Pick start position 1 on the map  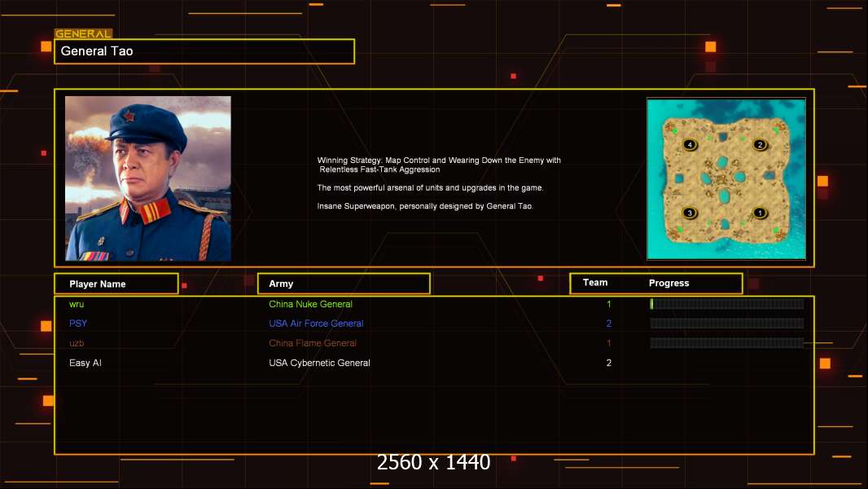(x=760, y=213)
